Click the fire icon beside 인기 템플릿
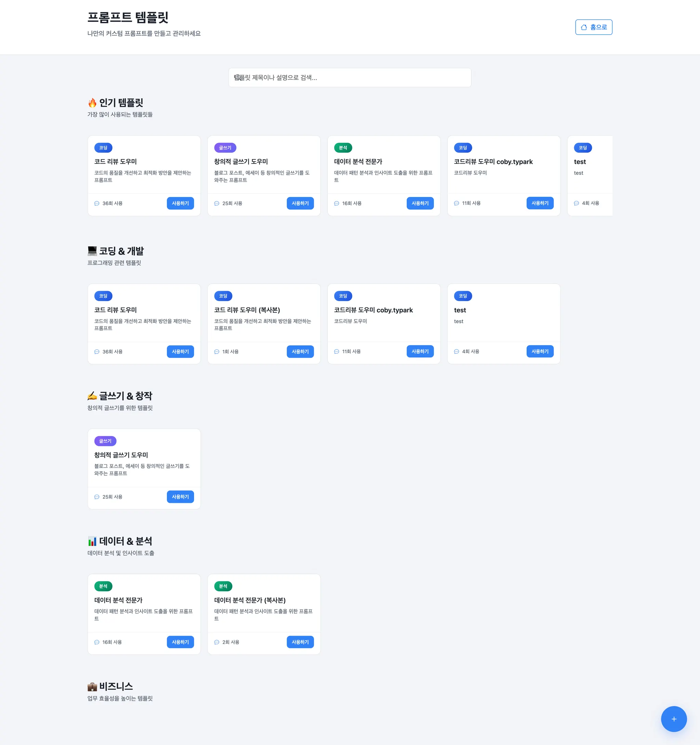 click(x=92, y=102)
